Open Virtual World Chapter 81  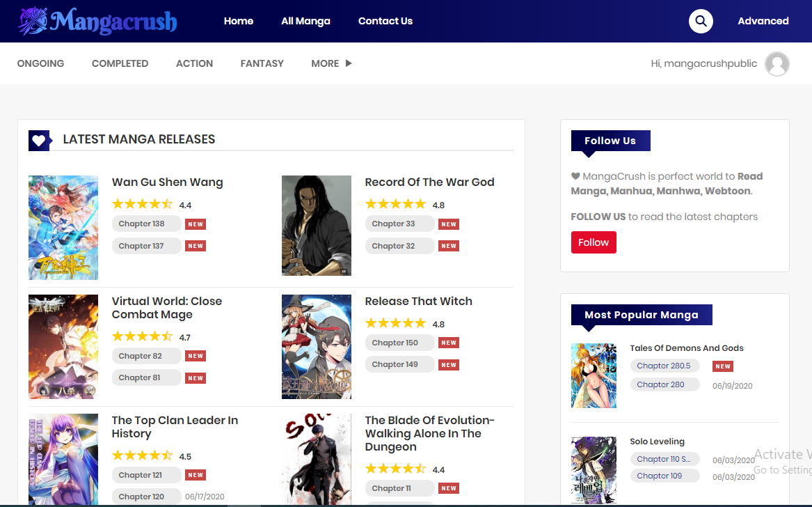pyautogui.click(x=147, y=377)
